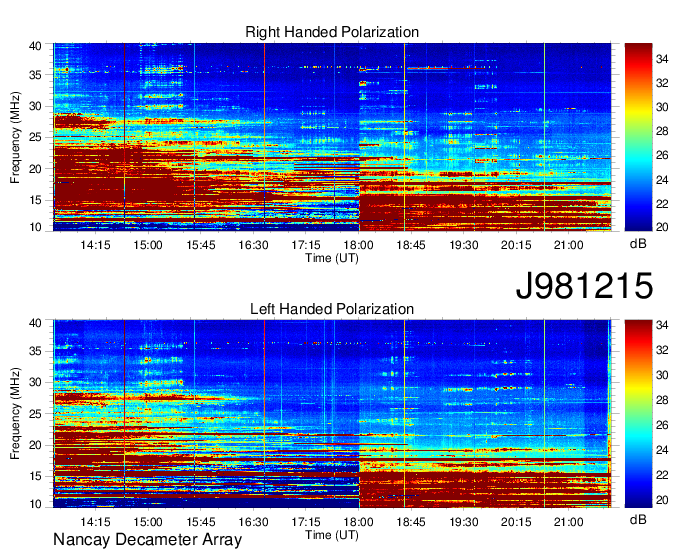Click the 15:00 tick of top plot

point(148,245)
